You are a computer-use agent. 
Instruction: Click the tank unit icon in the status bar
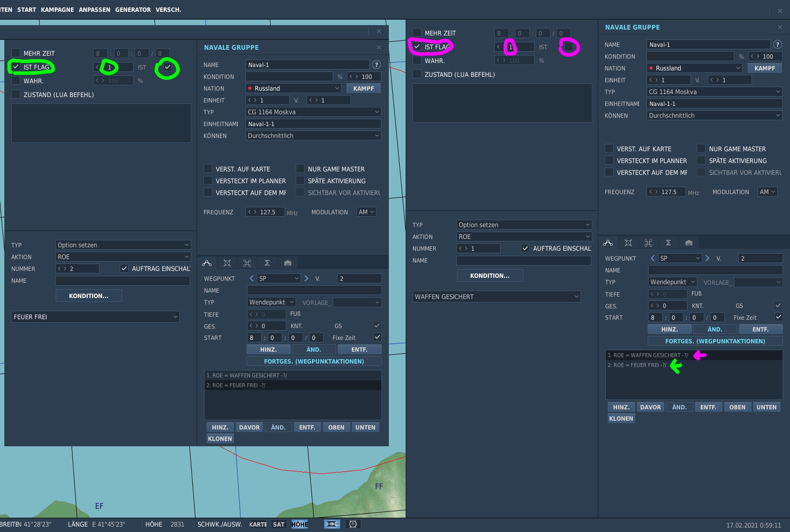coord(332,524)
